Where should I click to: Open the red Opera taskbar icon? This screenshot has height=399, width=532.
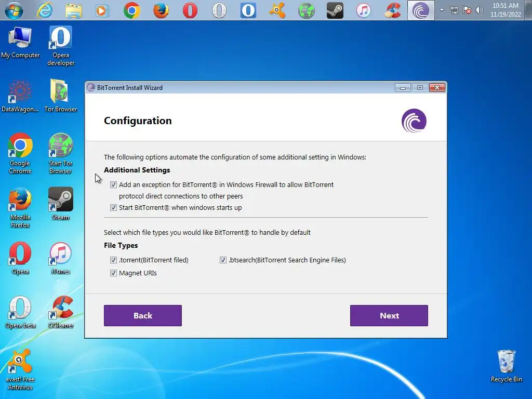pos(190,10)
